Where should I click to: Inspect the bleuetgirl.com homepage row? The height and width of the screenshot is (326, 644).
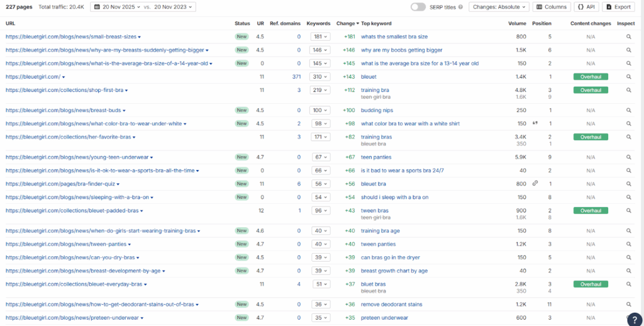point(628,77)
